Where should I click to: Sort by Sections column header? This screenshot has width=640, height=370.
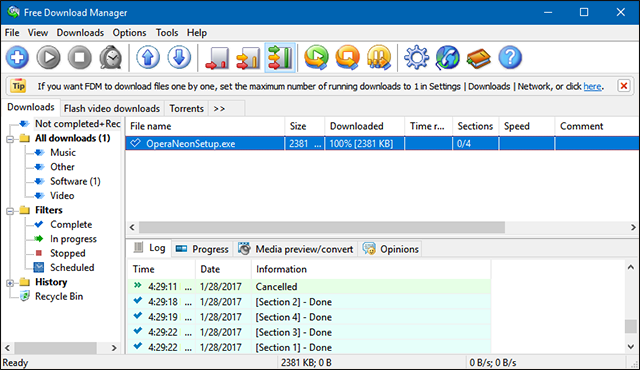[476, 126]
